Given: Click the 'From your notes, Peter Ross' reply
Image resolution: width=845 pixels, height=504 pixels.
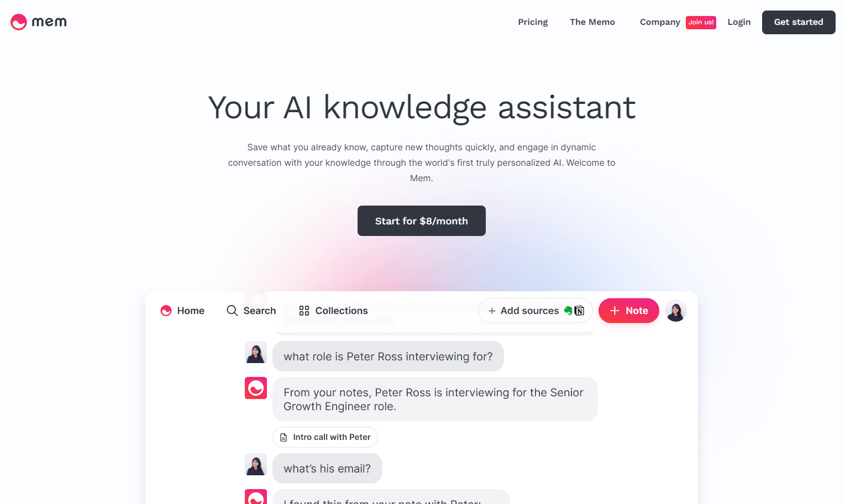Looking at the screenshot, I should pos(435,399).
